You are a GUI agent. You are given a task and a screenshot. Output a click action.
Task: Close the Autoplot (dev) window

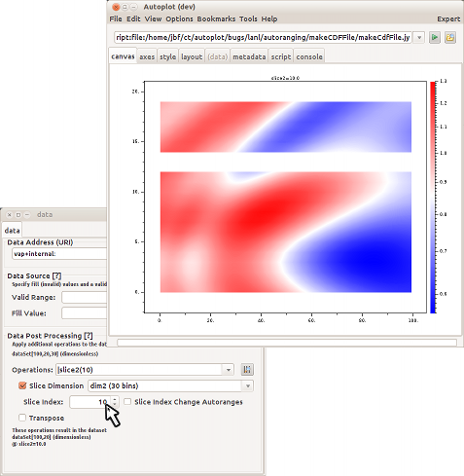(x=116, y=7)
